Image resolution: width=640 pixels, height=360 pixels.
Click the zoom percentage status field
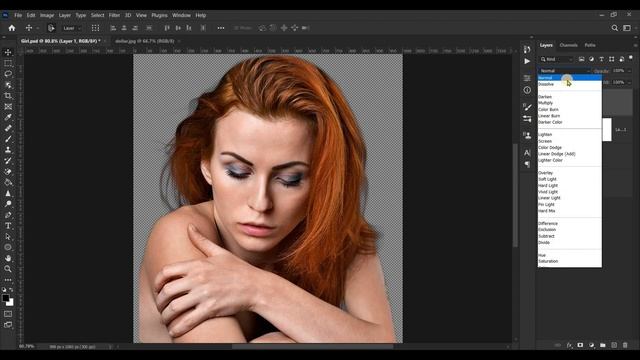pos(27,347)
